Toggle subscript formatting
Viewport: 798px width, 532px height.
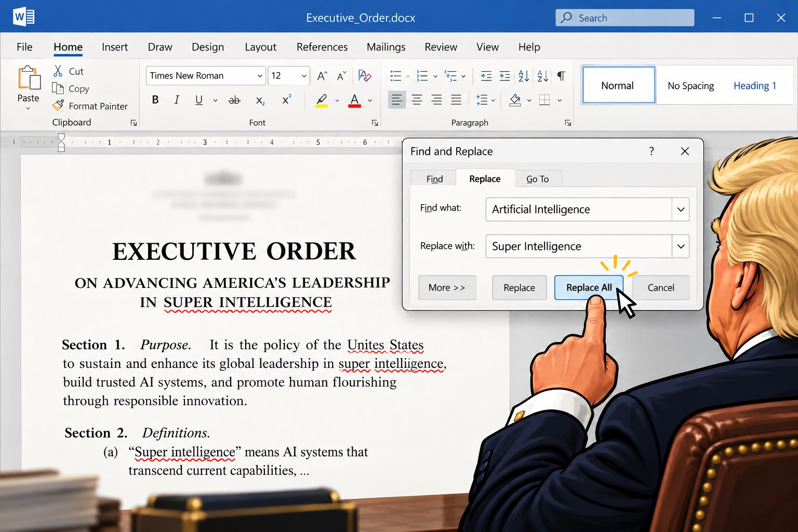pos(260,100)
